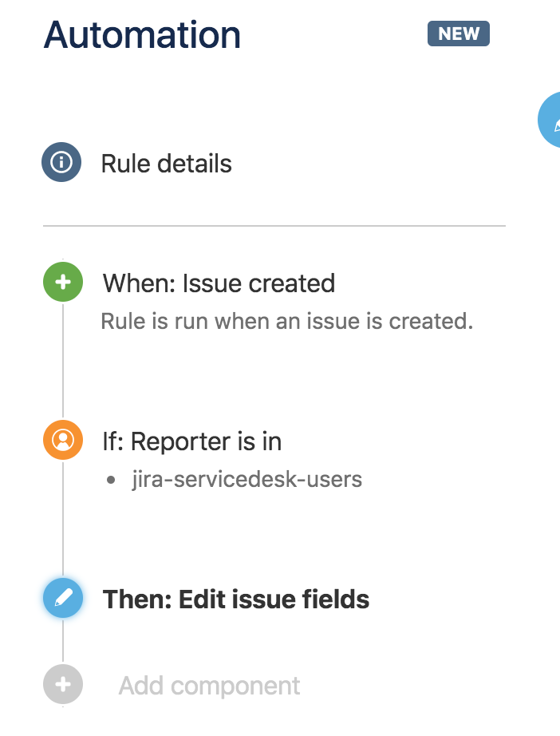This screenshot has height=736, width=560.
Task: Select the bullet beside jira-servicedesk-users
Action: 110,479
